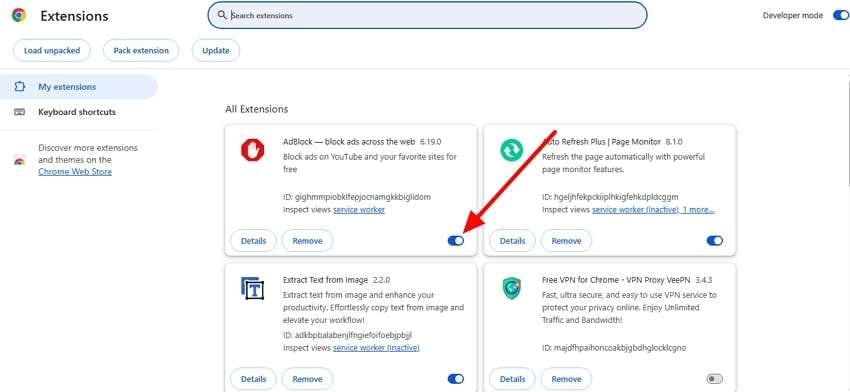The image size is (850, 392).
Task: Click the All Extensions heading
Action: 256,109
